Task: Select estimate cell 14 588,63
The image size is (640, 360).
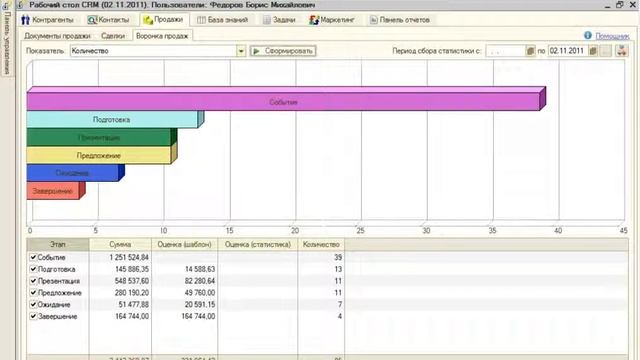Action: pos(184,269)
